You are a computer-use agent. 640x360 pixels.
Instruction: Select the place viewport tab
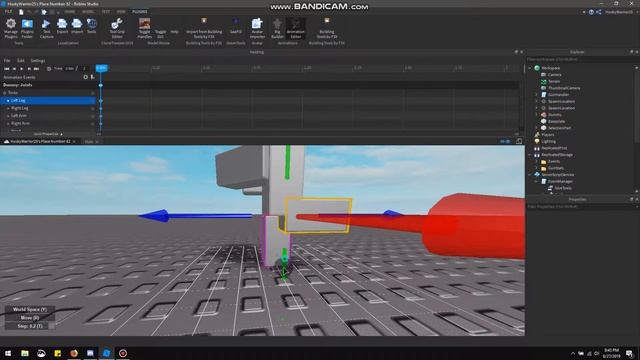point(40,141)
